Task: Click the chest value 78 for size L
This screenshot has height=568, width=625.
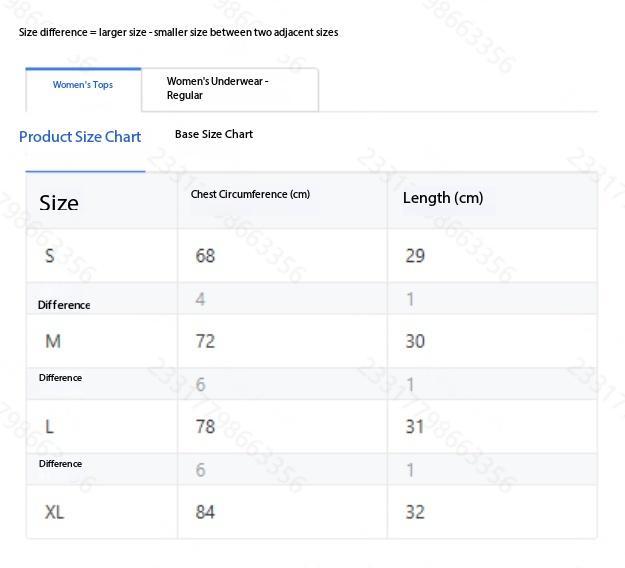Action: 205,427
